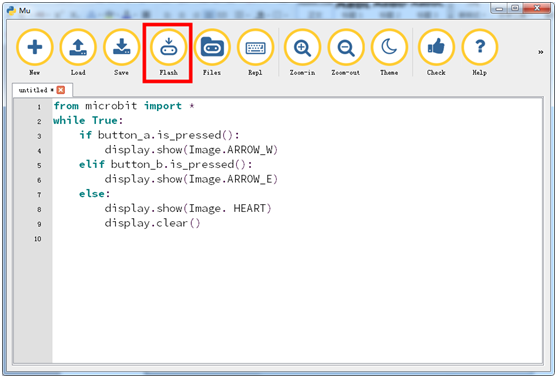Click the Mu Python window icon
This screenshot has height=378, width=557.
tap(11, 10)
